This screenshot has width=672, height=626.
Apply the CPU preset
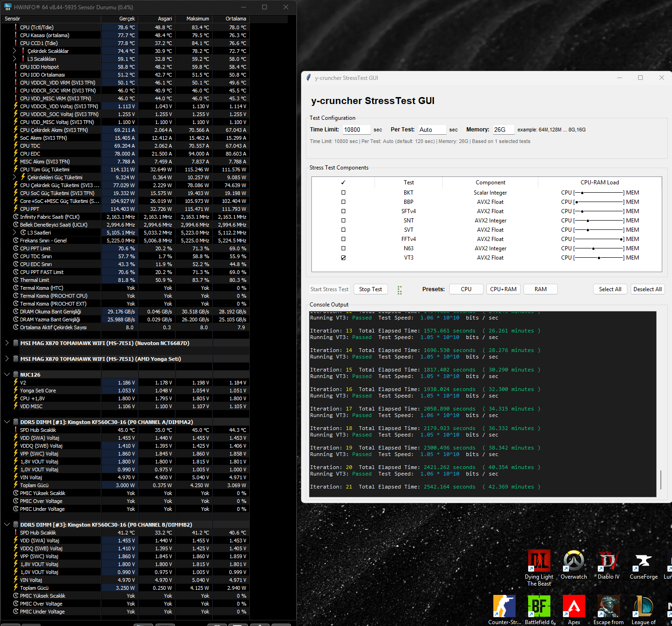[x=466, y=289]
